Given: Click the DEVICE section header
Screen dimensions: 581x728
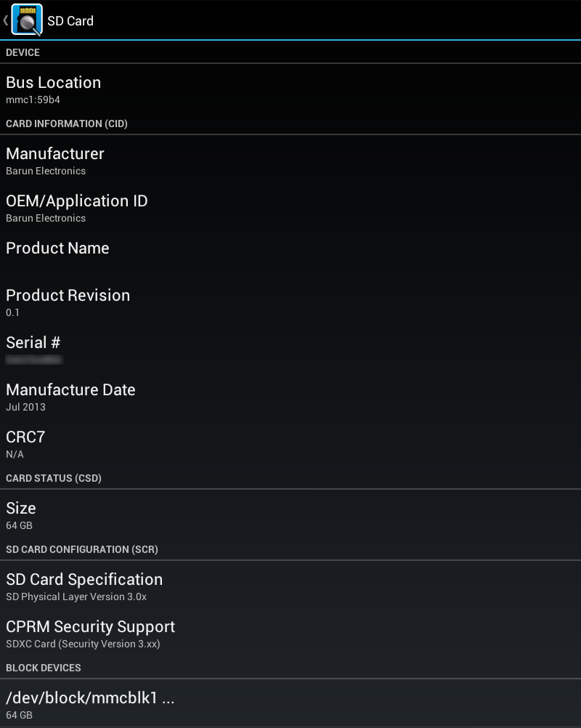Looking at the screenshot, I should pyautogui.click(x=23, y=52).
